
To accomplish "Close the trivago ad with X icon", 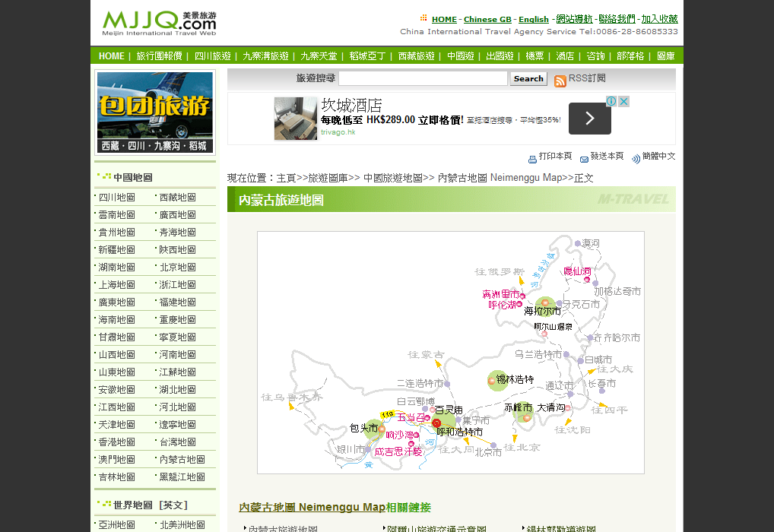I will 623,102.
